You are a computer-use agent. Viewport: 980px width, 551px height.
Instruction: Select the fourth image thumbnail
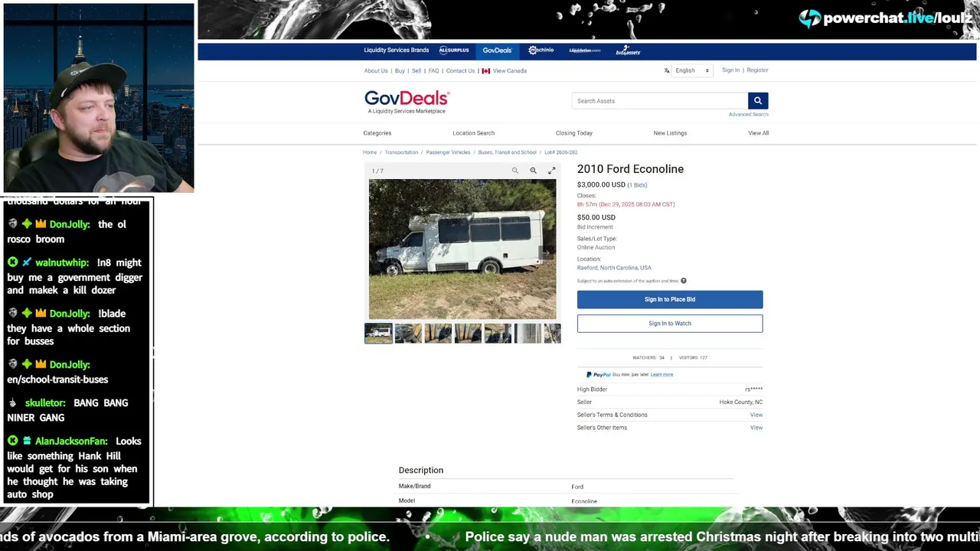(468, 333)
